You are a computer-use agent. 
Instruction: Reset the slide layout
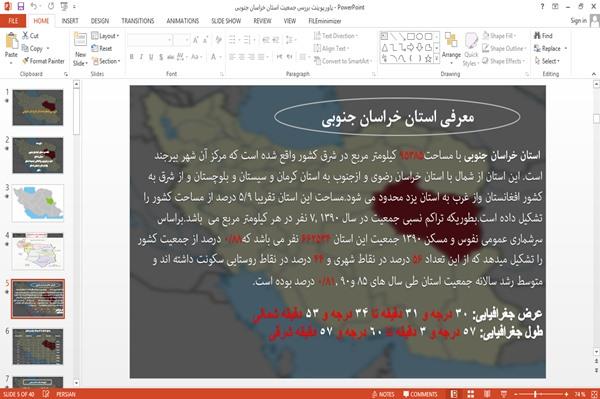(x=102, y=49)
